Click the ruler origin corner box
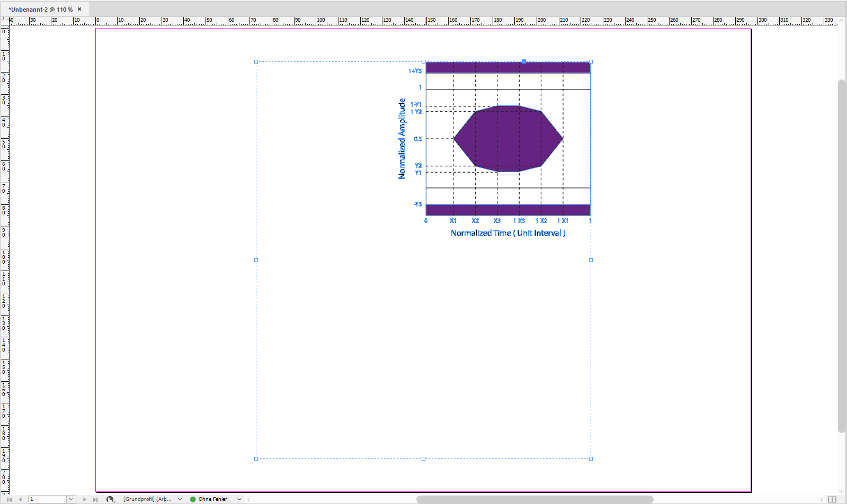Screen dimensions: 847x504 [x=5, y=21]
